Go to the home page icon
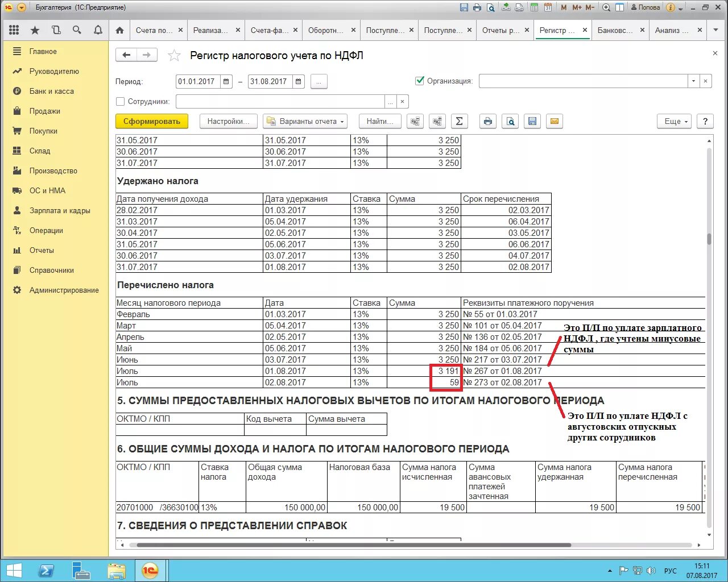 tap(119, 30)
